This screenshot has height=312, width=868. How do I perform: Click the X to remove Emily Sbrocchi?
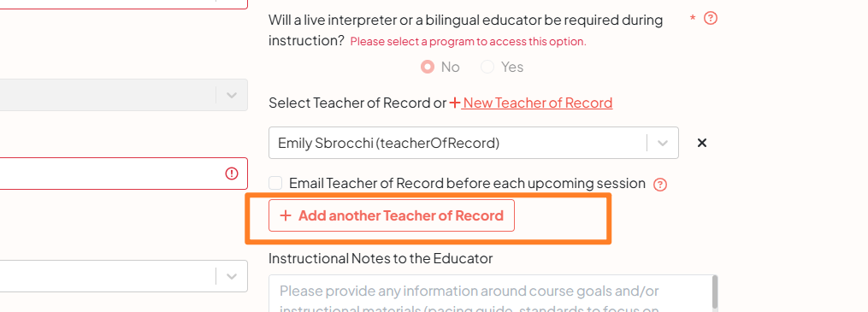702,143
